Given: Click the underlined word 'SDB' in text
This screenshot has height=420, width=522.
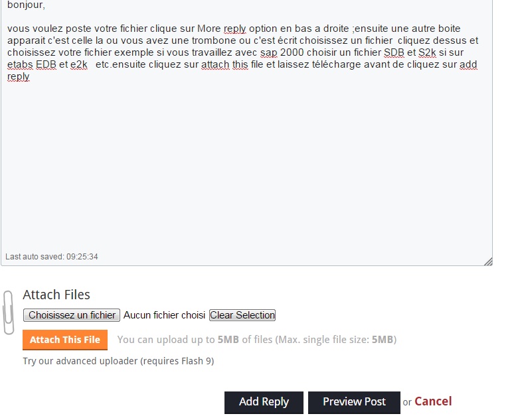Looking at the screenshot, I should [x=394, y=52].
